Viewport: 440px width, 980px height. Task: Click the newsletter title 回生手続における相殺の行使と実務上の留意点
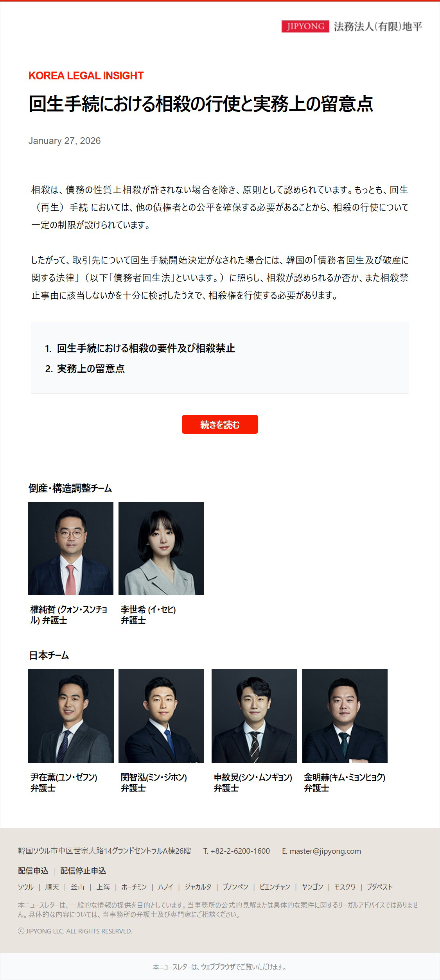coord(201,104)
